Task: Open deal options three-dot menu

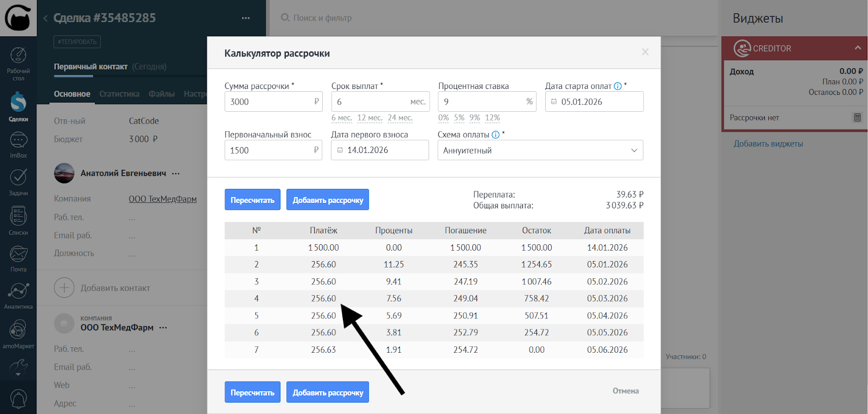Action: [x=246, y=18]
